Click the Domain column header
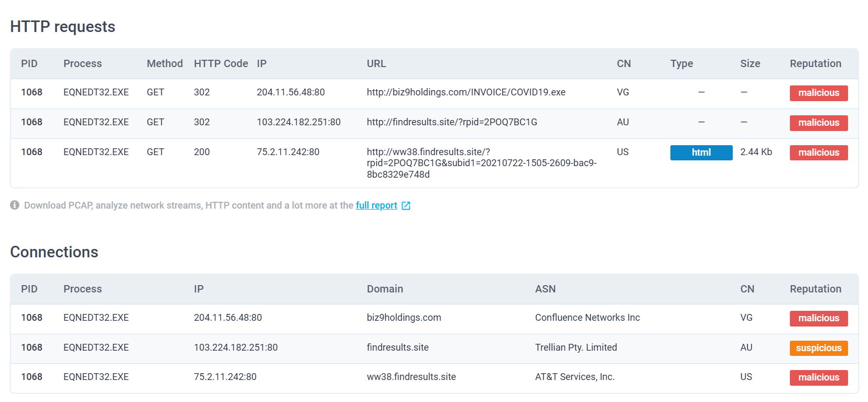 point(385,289)
